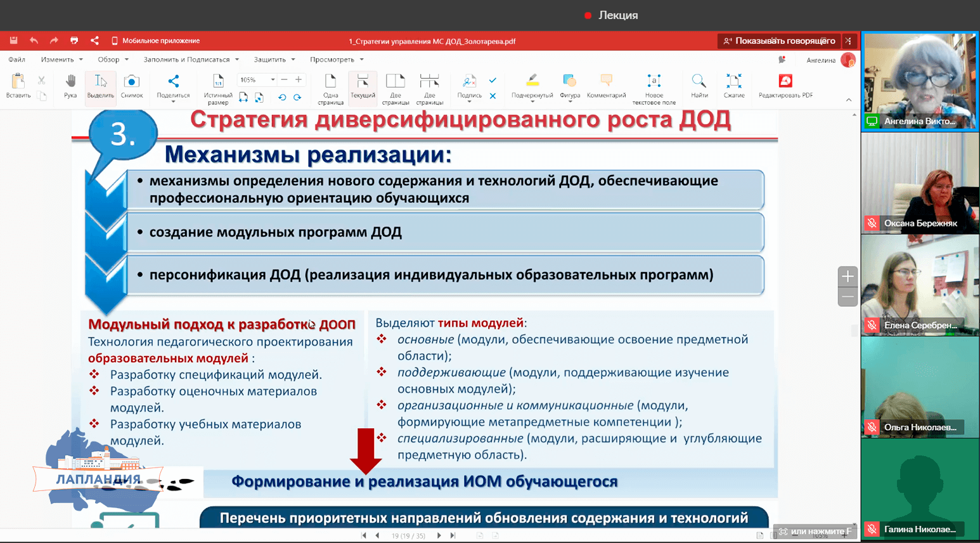Viewport: 980px width, 543px height.
Task: Take a Снимок snapshot
Action: click(131, 86)
